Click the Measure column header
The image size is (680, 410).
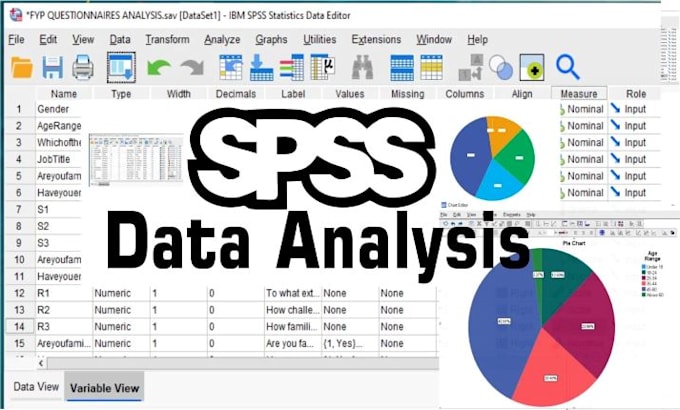click(x=579, y=94)
